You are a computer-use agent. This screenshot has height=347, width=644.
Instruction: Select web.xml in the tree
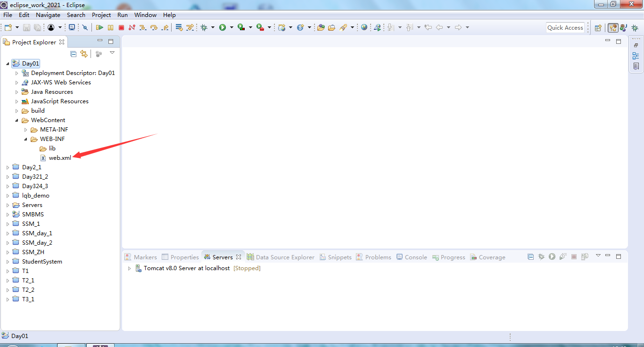click(60, 158)
